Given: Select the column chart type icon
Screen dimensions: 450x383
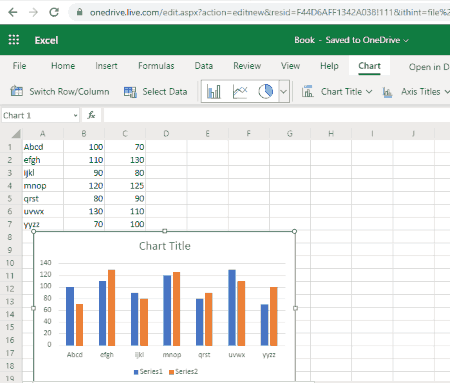Looking at the screenshot, I should tap(214, 91).
